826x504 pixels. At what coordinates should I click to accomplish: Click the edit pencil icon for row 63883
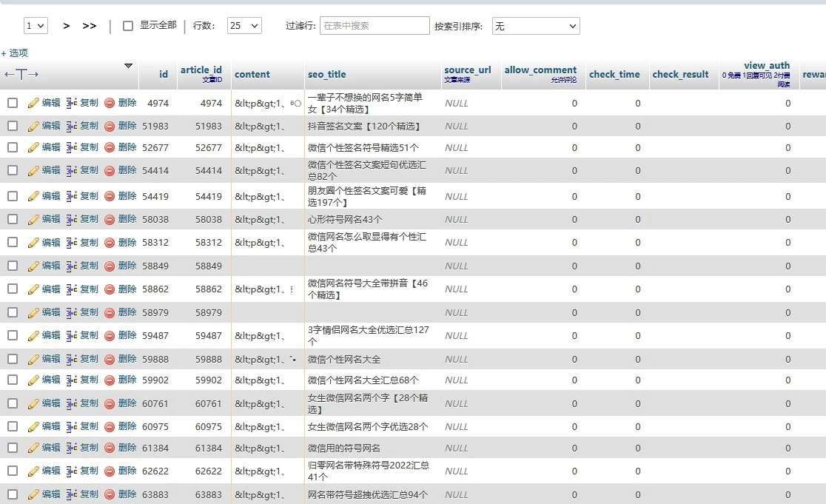point(33,495)
